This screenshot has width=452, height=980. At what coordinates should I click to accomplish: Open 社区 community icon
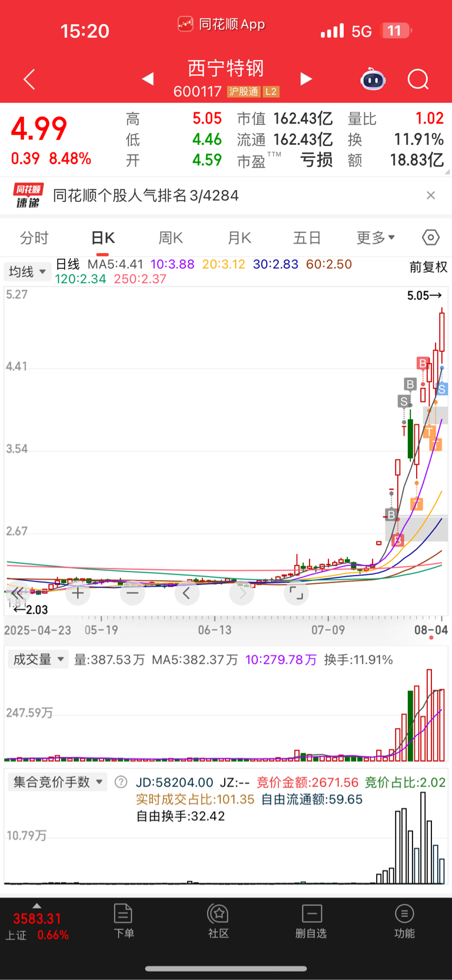tap(218, 921)
